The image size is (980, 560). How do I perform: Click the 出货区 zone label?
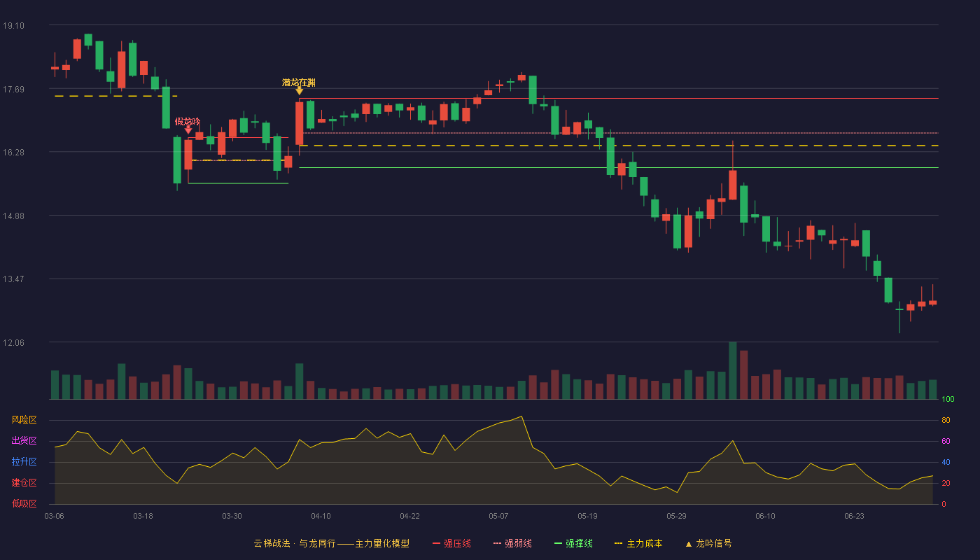click(24, 441)
